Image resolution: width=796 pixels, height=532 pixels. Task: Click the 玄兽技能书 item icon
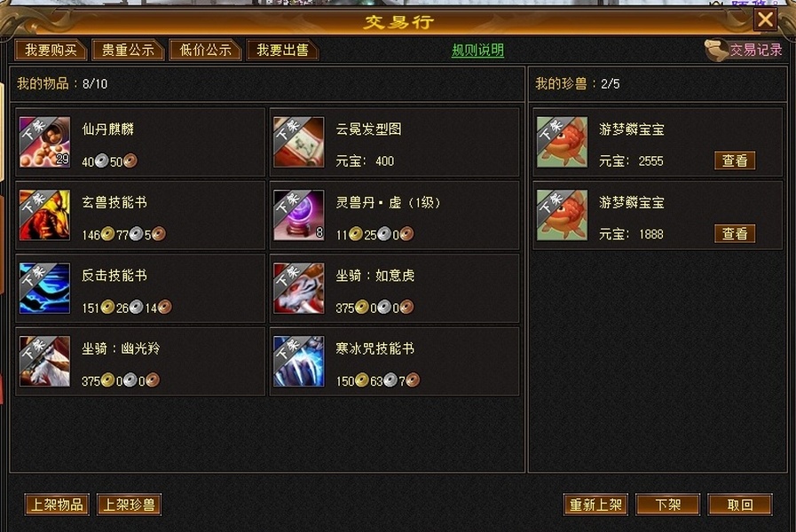pyautogui.click(x=44, y=215)
